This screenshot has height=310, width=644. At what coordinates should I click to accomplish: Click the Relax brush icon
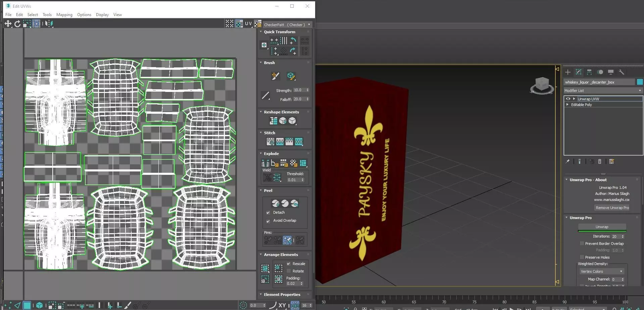point(291,76)
